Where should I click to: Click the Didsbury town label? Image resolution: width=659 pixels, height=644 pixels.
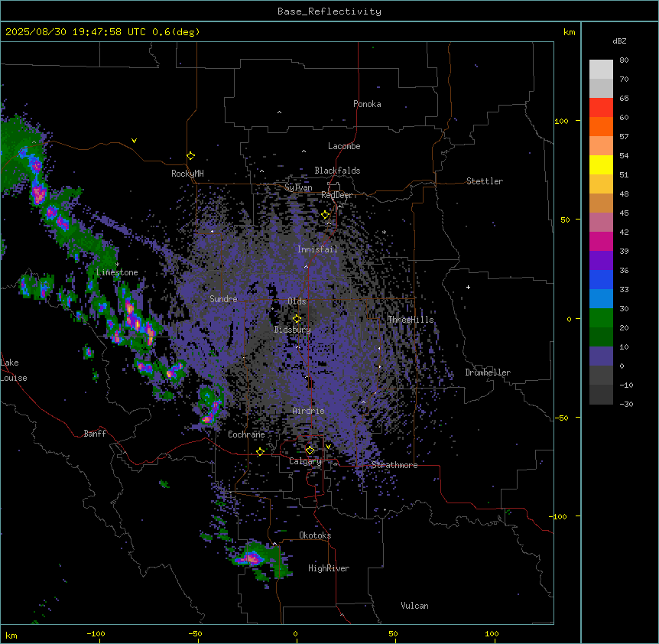(293, 330)
